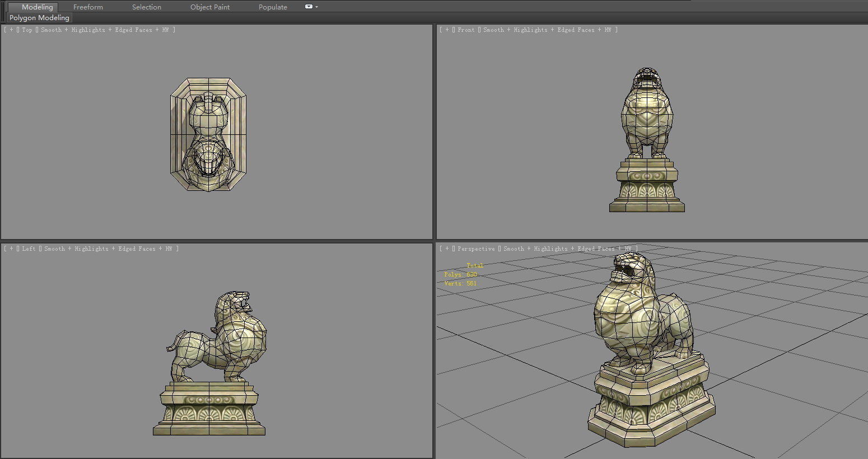
Task: Click the 'Polys: 630' statistic text
Action: (460, 274)
